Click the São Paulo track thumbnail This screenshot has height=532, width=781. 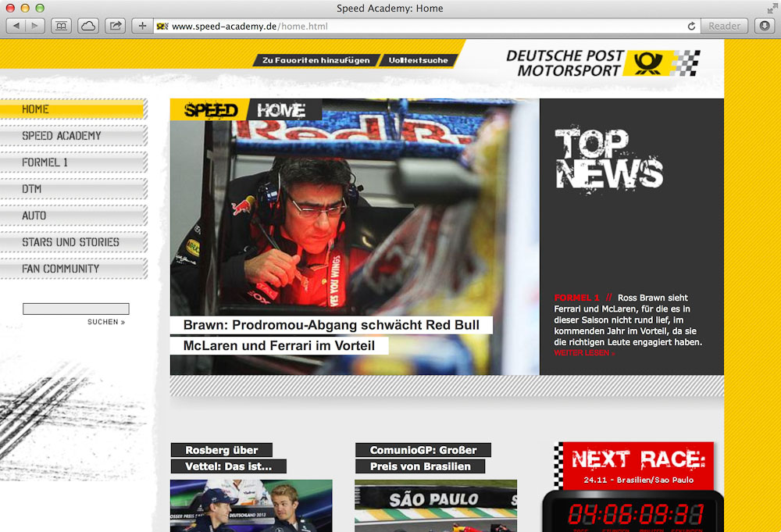pos(436,505)
